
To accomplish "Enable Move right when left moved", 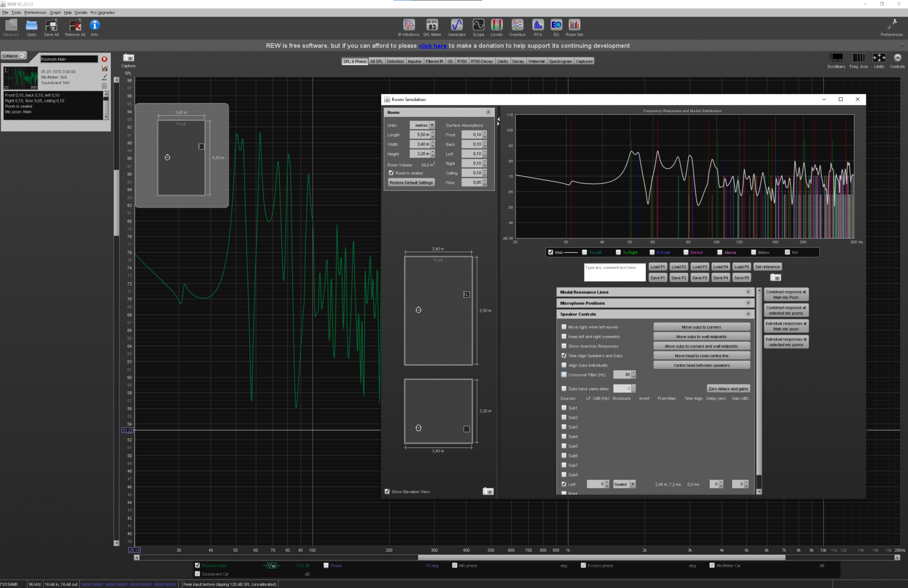I will (564, 327).
